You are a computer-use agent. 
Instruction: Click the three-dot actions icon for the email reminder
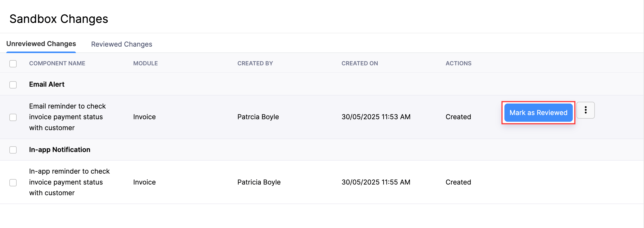pyautogui.click(x=586, y=110)
